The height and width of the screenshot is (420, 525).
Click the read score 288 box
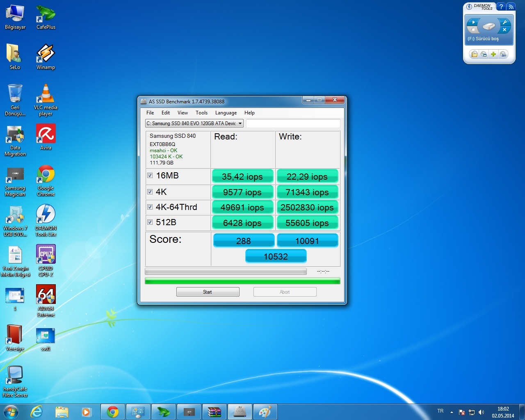[244, 241]
